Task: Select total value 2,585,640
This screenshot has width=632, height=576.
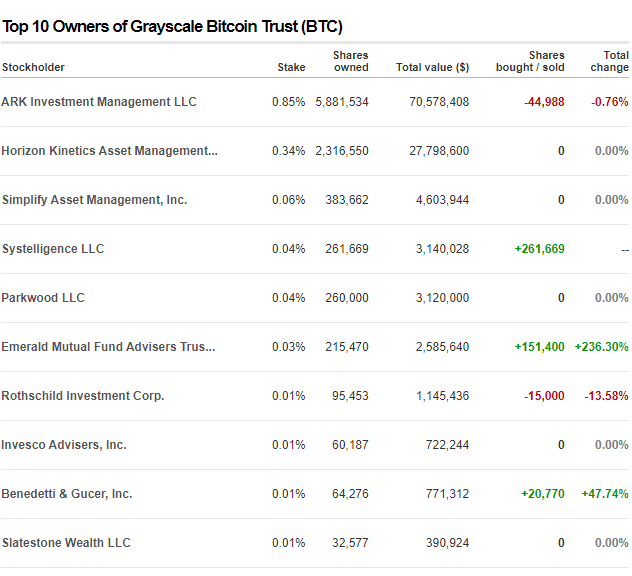Action: pyautogui.click(x=443, y=347)
